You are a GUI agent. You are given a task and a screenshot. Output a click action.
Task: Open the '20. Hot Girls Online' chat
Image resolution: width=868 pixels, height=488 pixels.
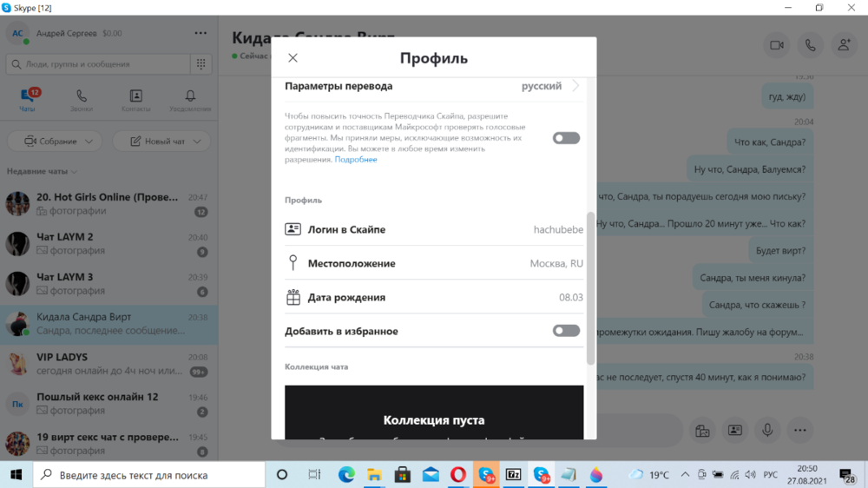pyautogui.click(x=108, y=203)
